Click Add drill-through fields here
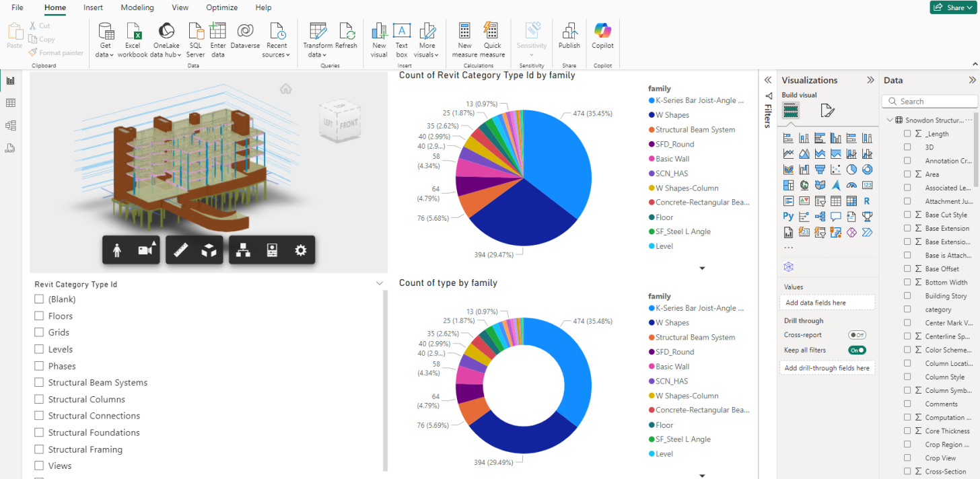The image size is (980, 479). pos(828,368)
